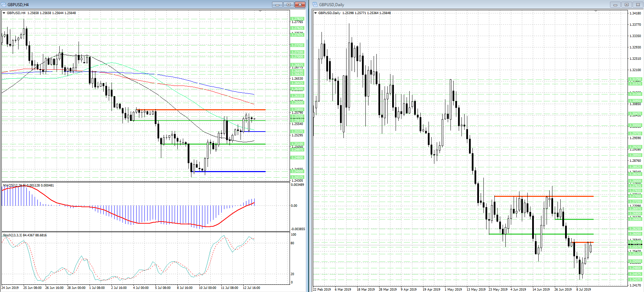Click the 1.25295 price label on H4 scale
Image resolution: width=644 pixels, height=292 pixels.
[x=297, y=135]
